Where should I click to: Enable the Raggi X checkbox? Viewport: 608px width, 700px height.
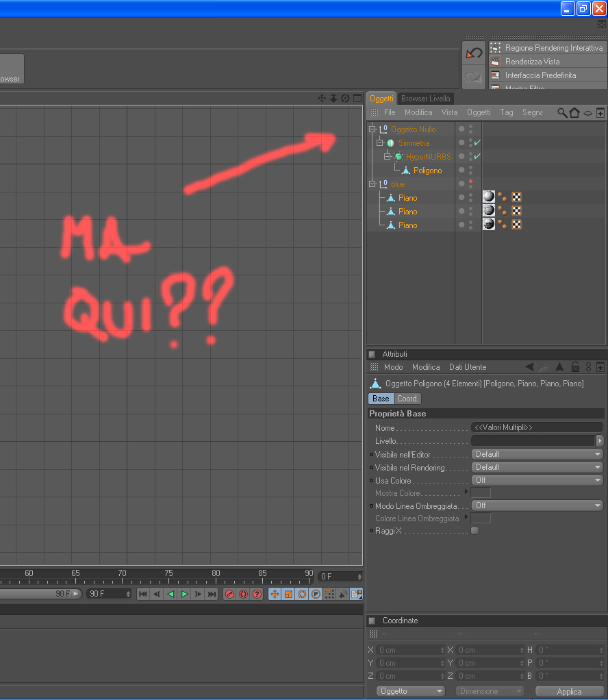pyautogui.click(x=475, y=530)
